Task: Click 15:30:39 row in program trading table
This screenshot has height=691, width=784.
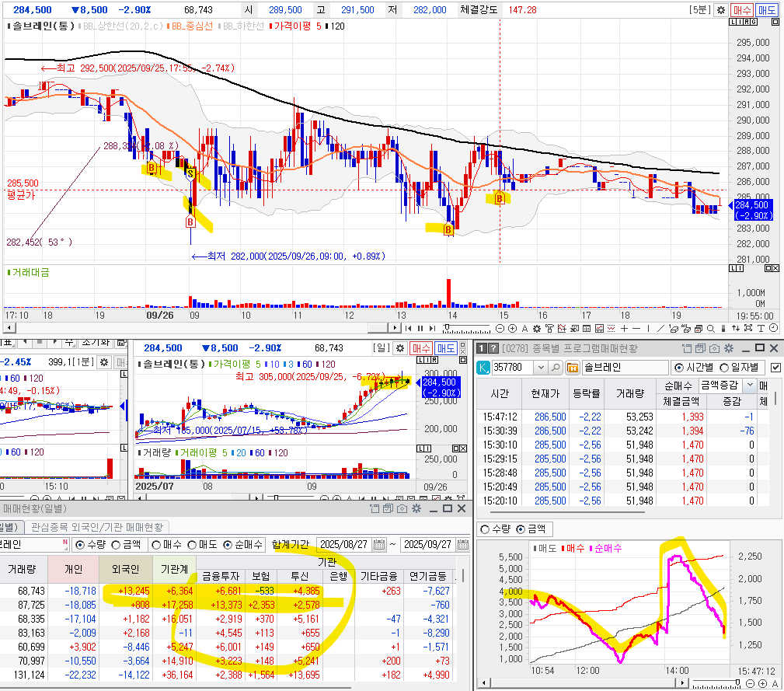Action: pos(622,431)
